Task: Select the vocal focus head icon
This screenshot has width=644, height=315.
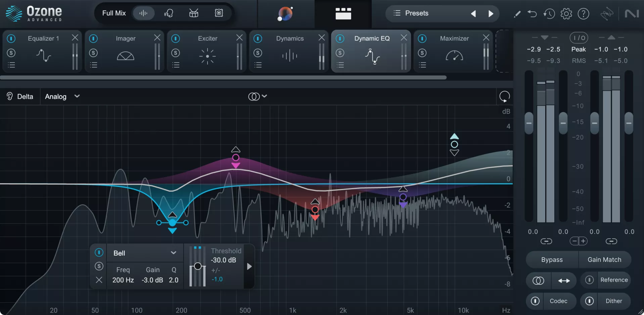Action: pos(169,13)
